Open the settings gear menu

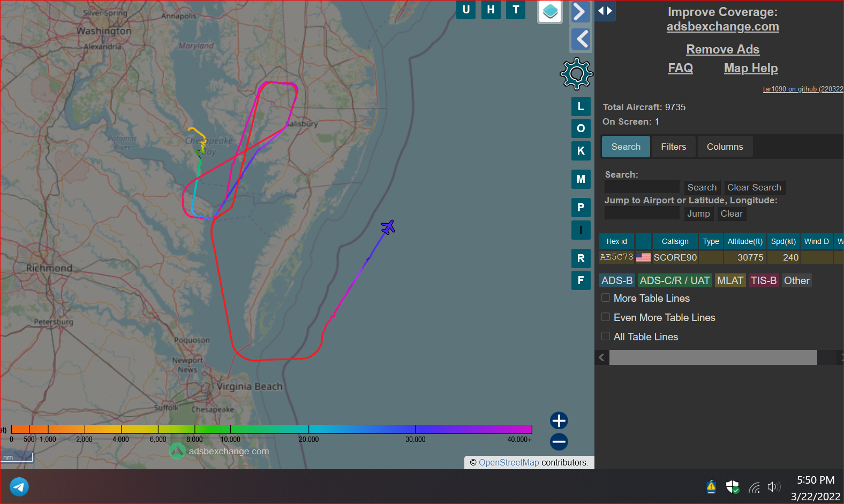[576, 74]
